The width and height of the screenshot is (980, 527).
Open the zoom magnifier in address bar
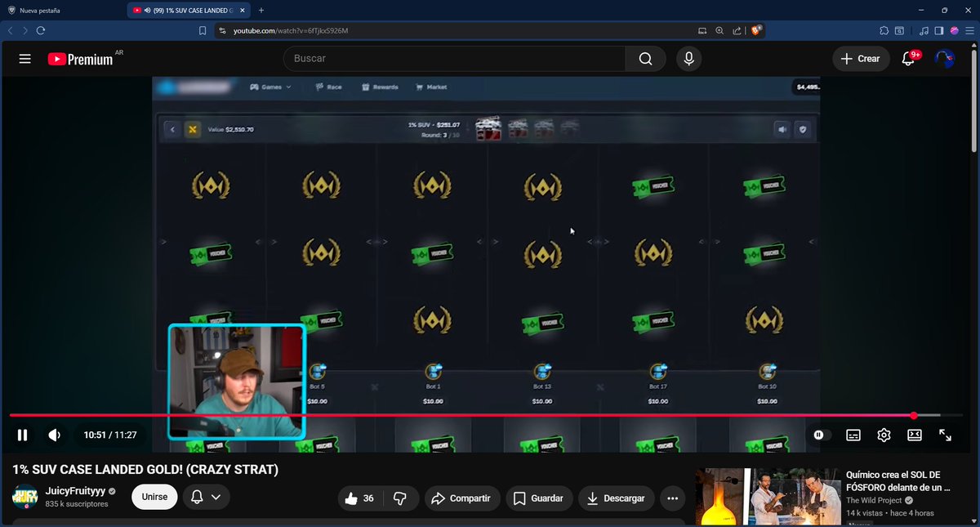719,30
